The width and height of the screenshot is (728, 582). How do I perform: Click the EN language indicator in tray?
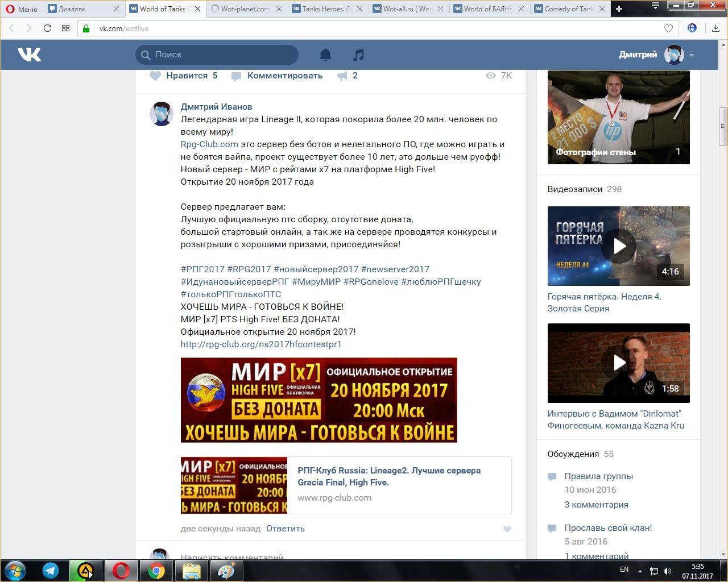(624, 569)
